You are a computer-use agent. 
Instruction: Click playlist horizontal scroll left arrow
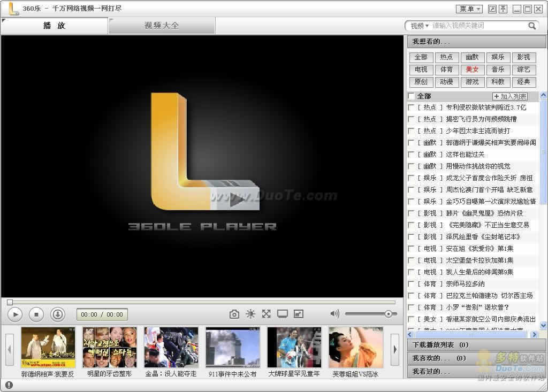[x=410, y=334]
